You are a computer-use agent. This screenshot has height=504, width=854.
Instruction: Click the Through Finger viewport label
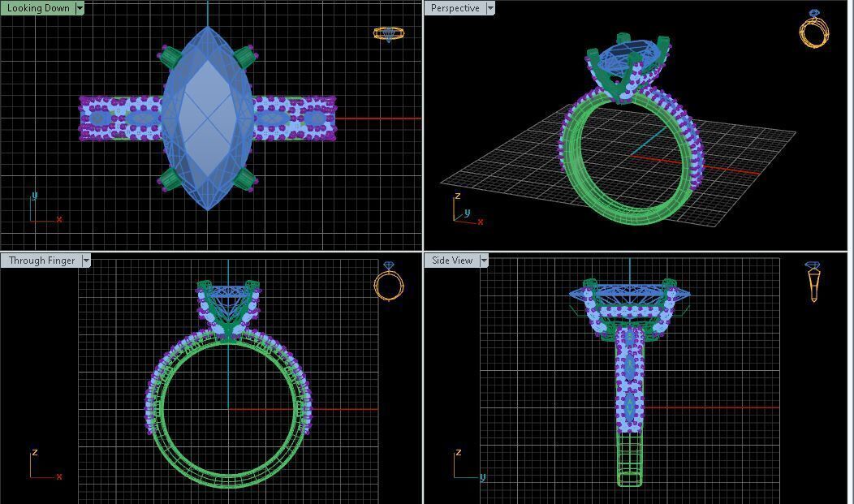42,261
